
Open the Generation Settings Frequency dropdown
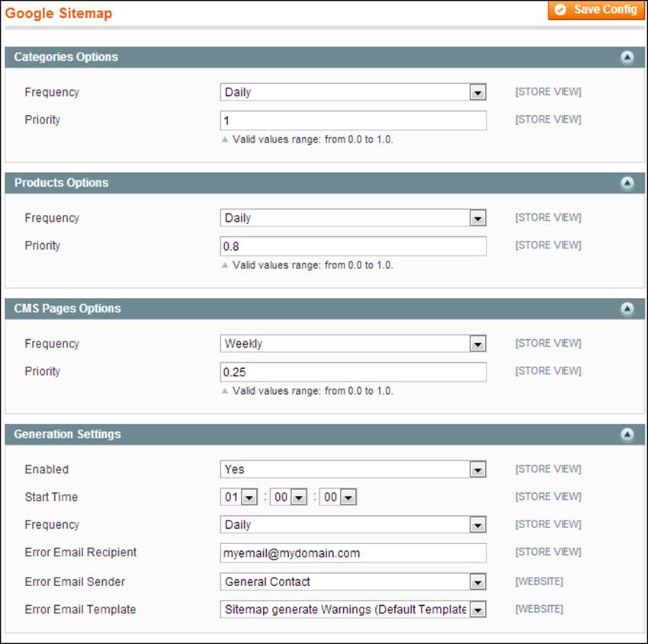point(353,524)
